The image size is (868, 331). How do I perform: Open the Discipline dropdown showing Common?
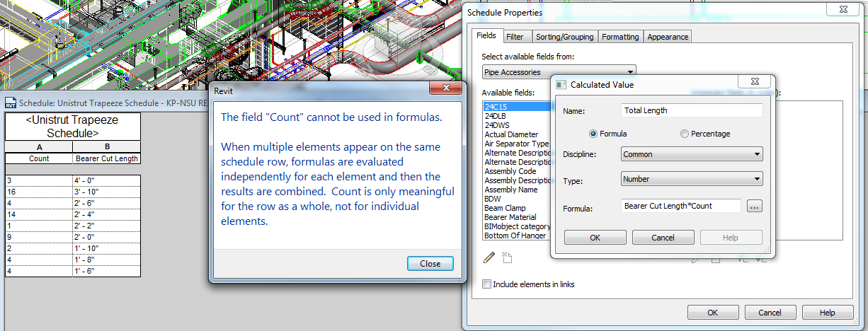pyautogui.click(x=692, y=154)
